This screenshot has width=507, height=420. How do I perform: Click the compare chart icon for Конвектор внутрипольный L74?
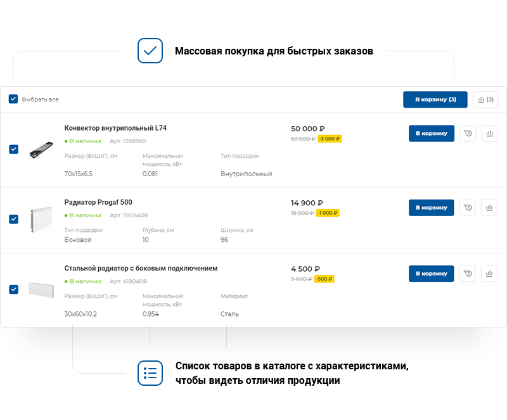[x=489, y=134]
